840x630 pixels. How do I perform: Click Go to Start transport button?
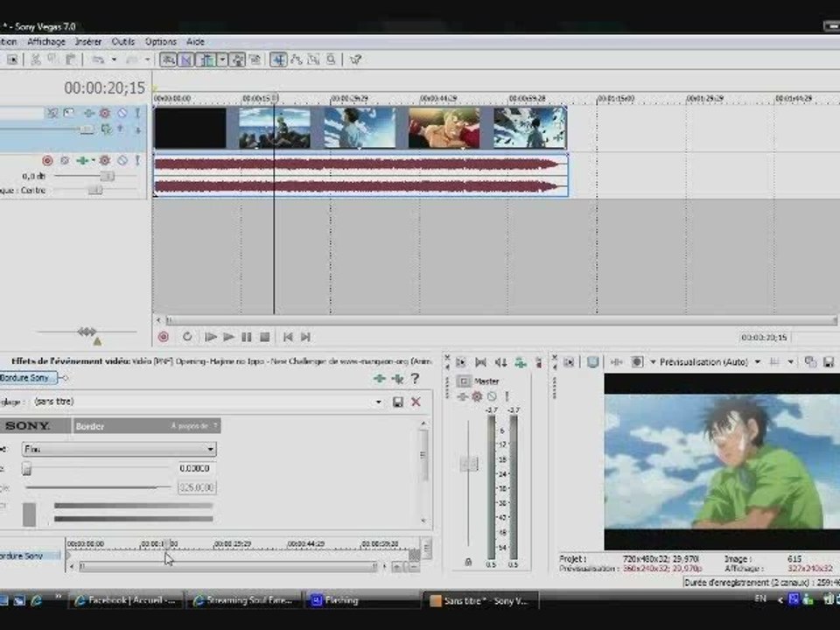pos(288,337)
